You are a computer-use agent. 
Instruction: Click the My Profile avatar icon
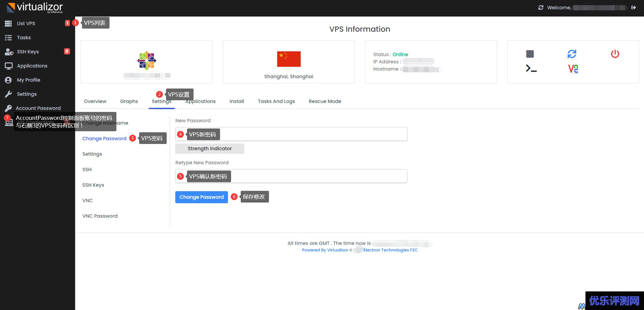coord(8,80)
